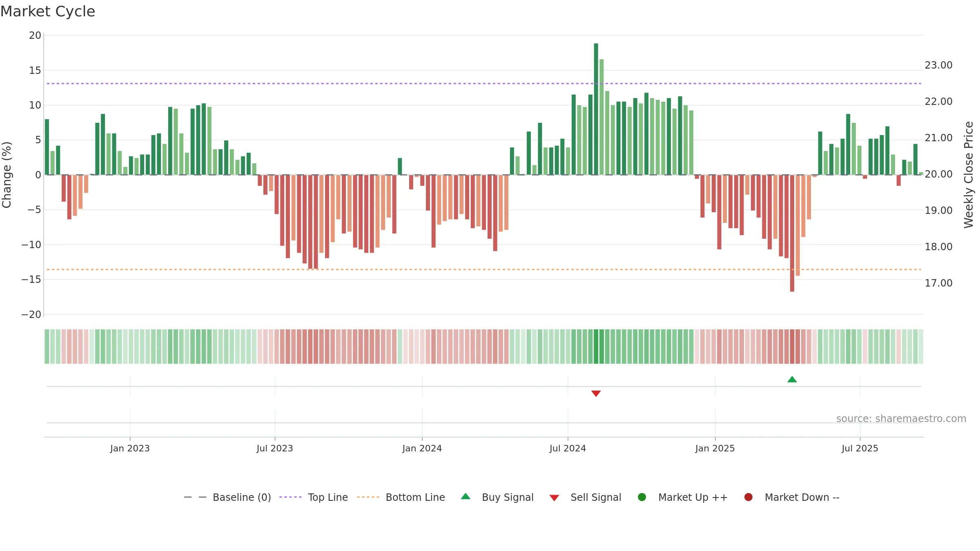Click the 18.00 price tick label
This screenshot has width=980, height=551.
coord(939,247)
